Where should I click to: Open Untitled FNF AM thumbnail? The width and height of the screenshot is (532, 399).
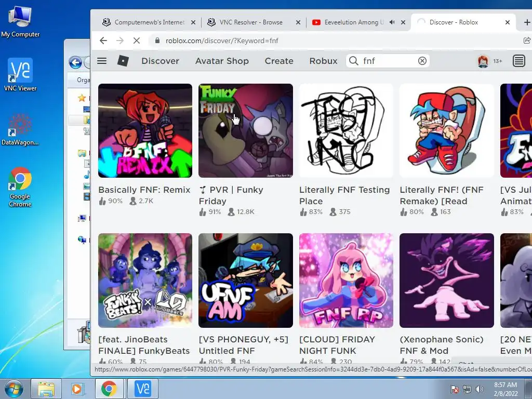pos(246,280)
